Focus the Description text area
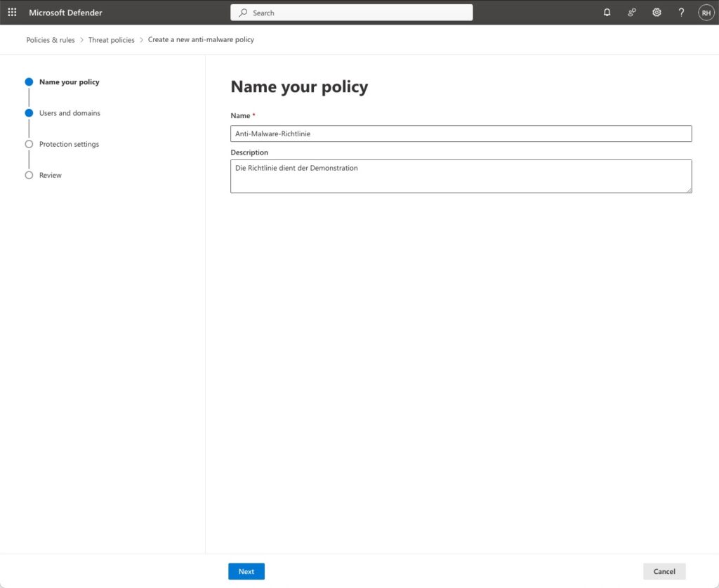This screenshot has height=588, width=719. coord(461,176)
